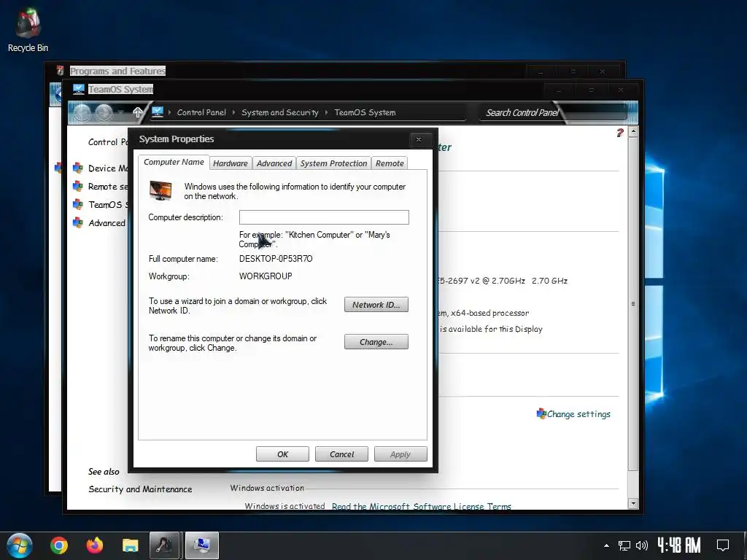Click the computer icon in the address bar

[158, 112]
